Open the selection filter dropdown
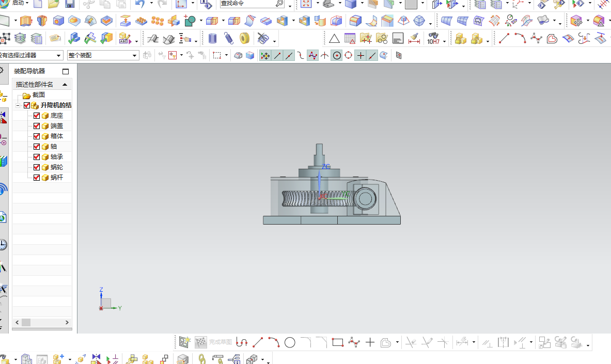The image size is (611, 364). pos(58,55)
